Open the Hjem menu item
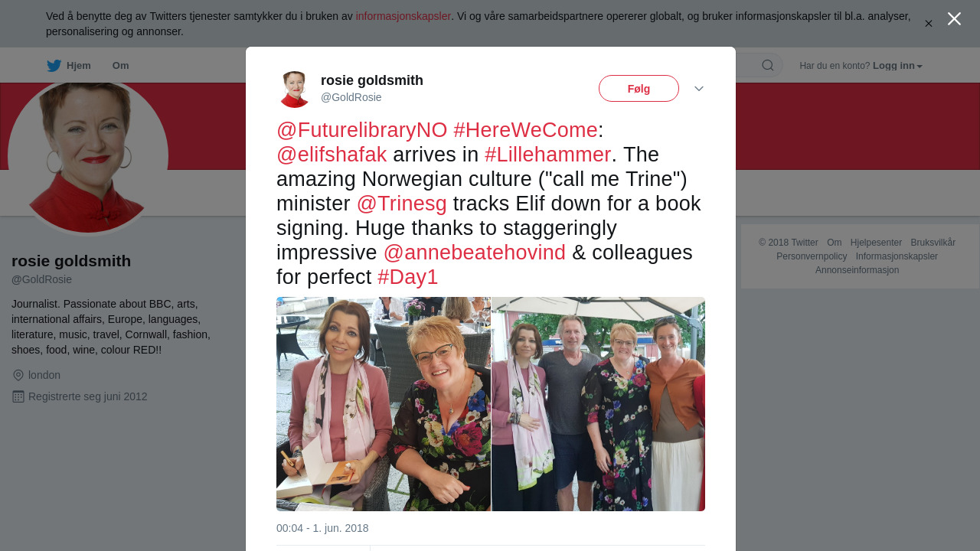 (79, 66)
